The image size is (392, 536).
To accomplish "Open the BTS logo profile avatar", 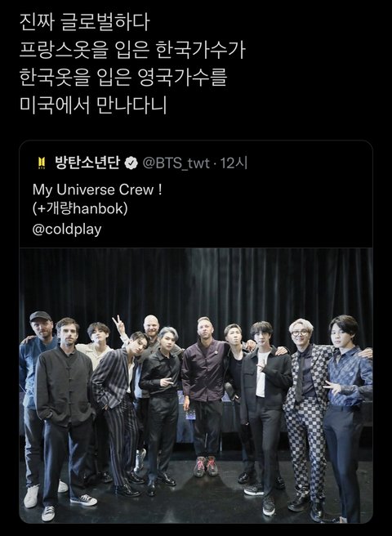I will tap(42, 163).
